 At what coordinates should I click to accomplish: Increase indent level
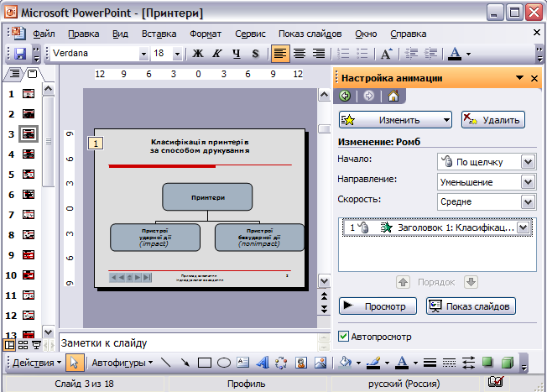(431, 54)
